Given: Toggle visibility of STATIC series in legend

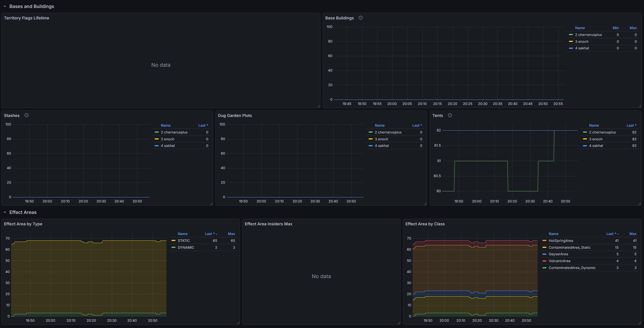Looking at the screenshot, I should tap(184, 241).
